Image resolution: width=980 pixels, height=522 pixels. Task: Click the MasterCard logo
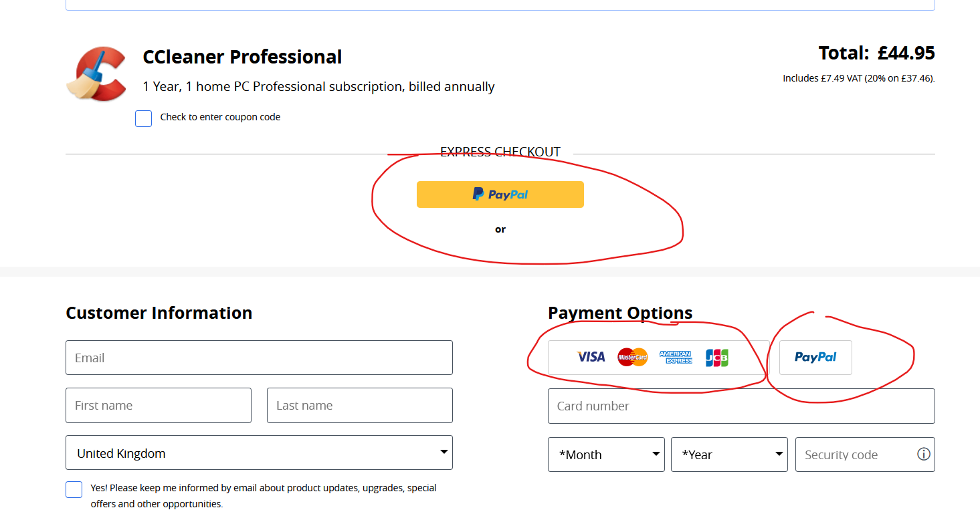point(632,358)
